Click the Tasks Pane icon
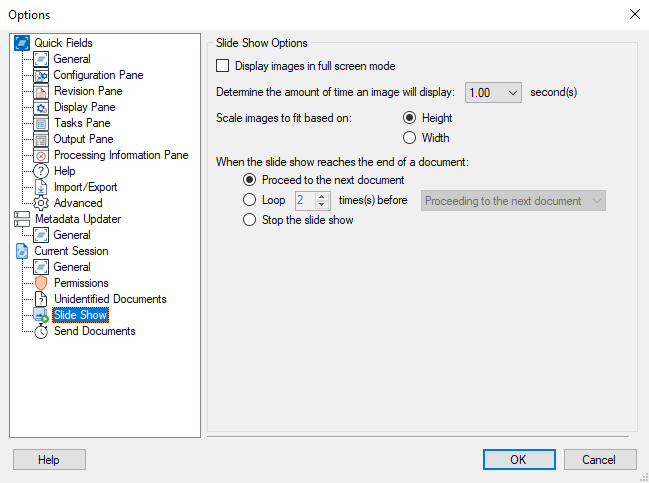 click(41, 123)
